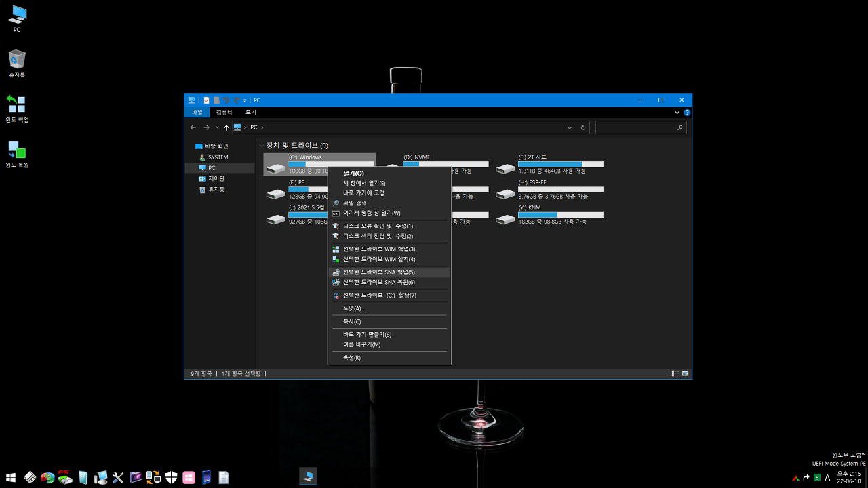Collapse the 장치 및 드라이브 group

[x=262, y=146]
